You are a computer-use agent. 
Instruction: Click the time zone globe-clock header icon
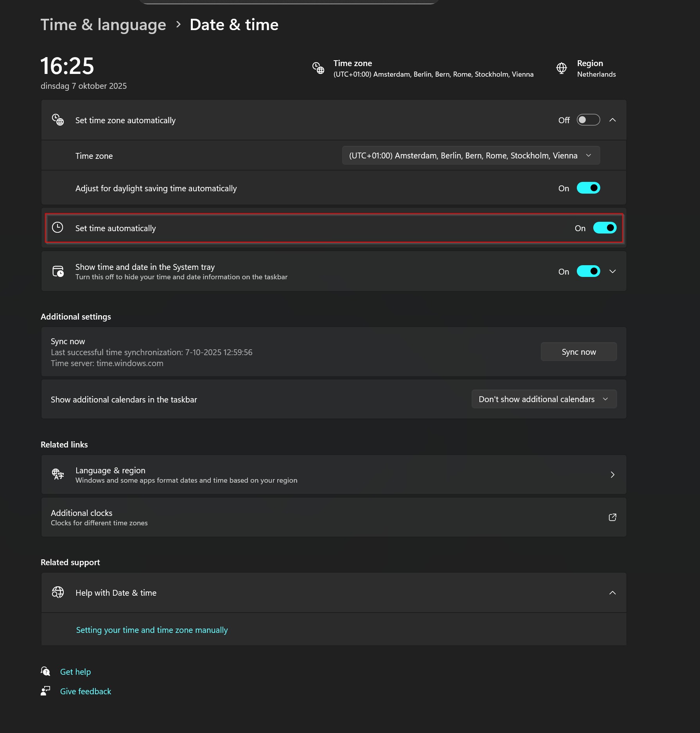(318, 68)
